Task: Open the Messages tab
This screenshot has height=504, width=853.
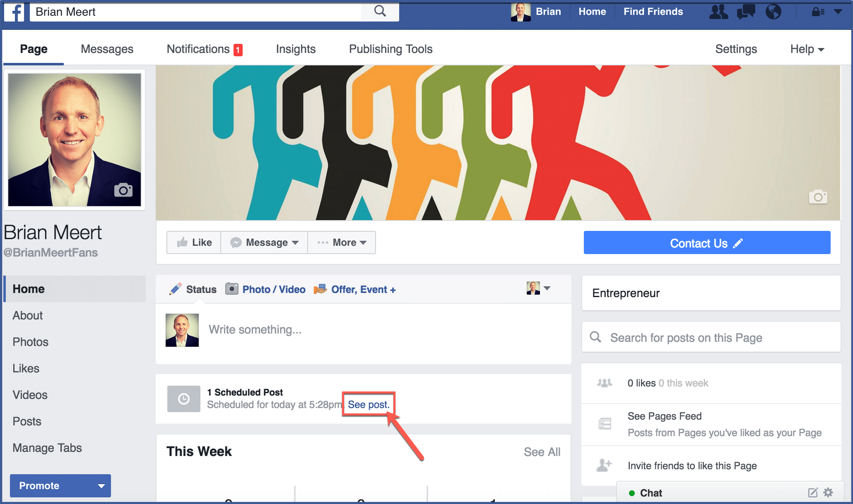Action: (107, 49)
